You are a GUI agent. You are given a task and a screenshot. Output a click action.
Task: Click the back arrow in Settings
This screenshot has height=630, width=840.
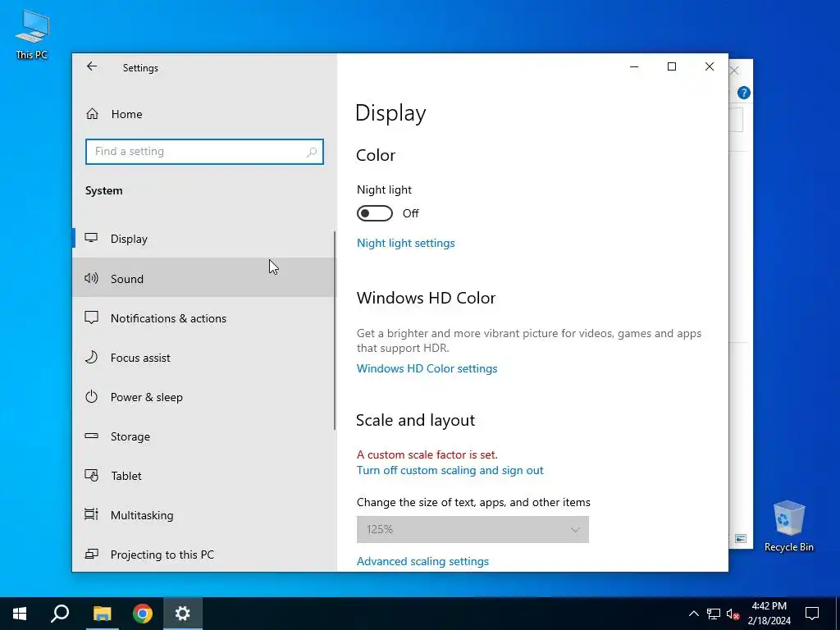(92, 66)
